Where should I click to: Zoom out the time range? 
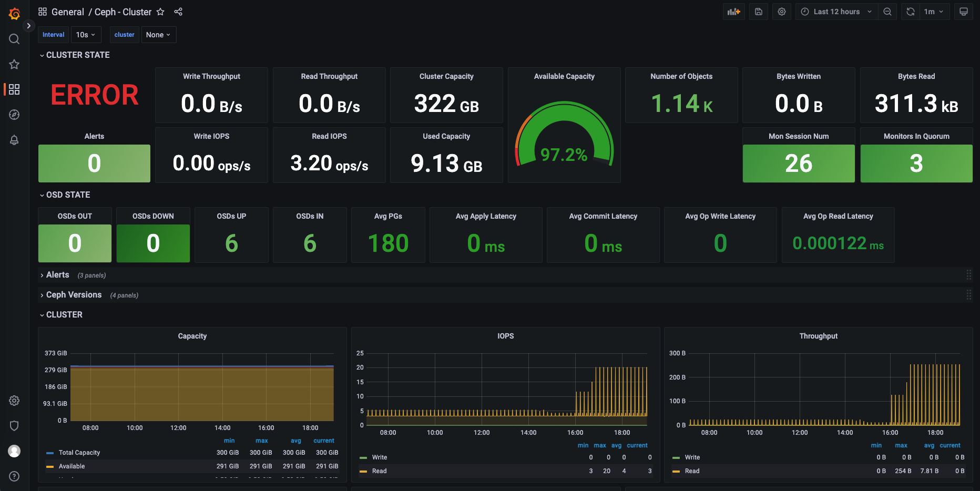tap(887, 12)
